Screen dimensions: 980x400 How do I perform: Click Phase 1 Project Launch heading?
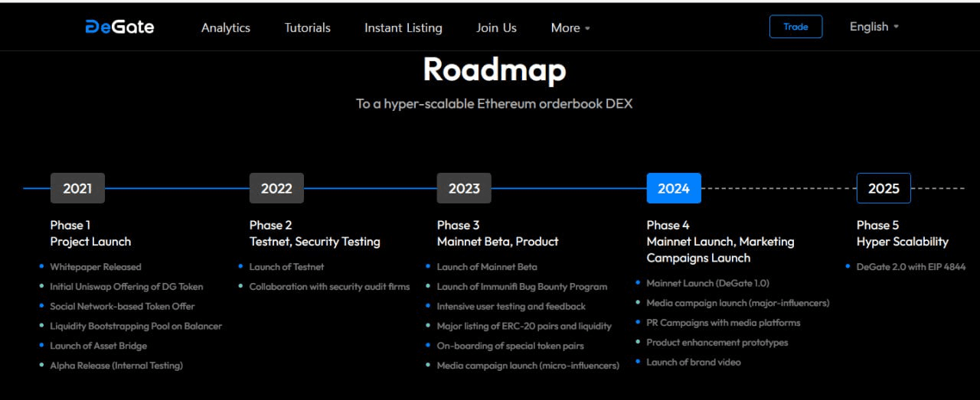pyautogui.click(x=90, y=233)
